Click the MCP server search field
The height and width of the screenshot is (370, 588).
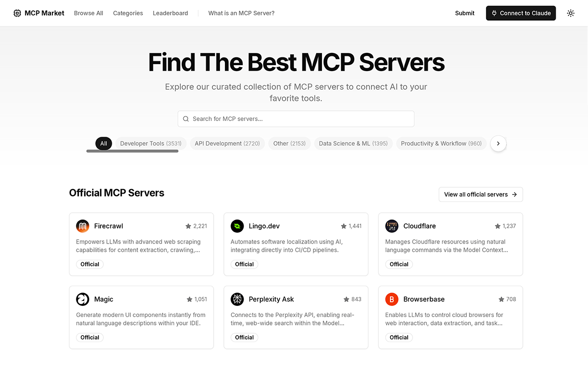click(296, 119)
